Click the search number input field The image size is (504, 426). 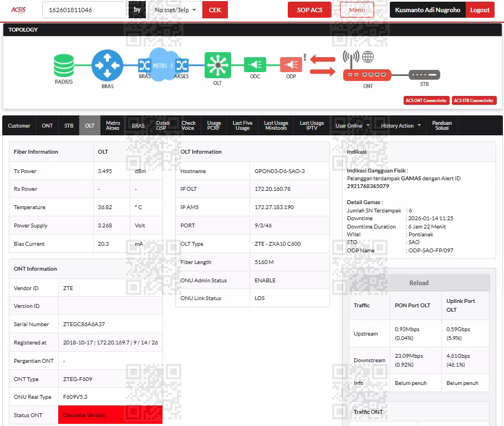(x=84, y=10)
